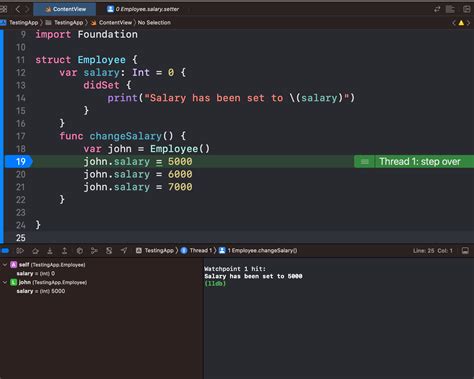
Task: Switch to the ContentView tab
Action: click(x=65, y=9)
